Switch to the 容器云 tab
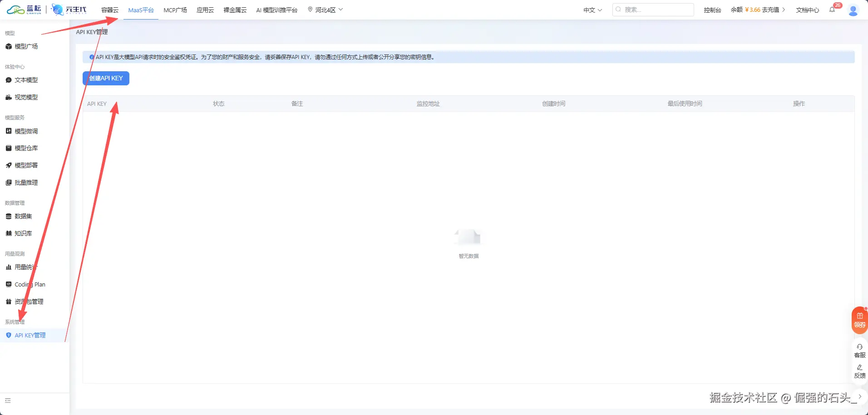868x415 pixels. (x=110, y=10)
